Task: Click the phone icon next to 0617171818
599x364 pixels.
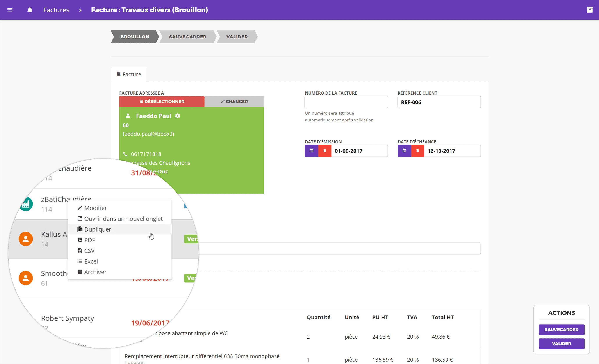Action: (125, 154)
